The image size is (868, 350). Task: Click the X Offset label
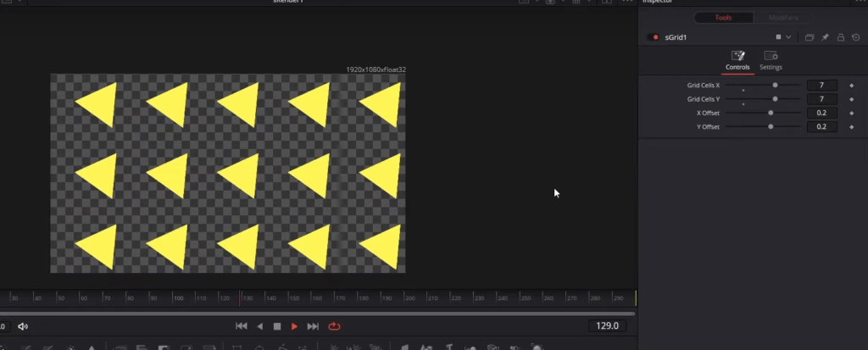[x=708, y=113]
